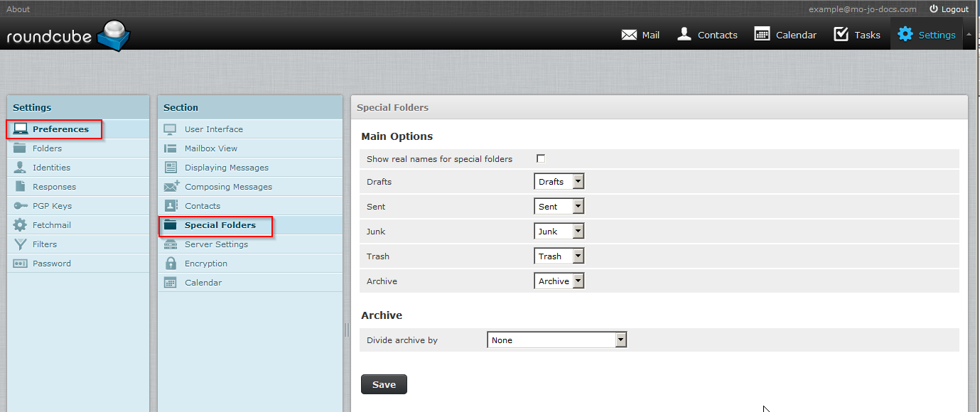Viewport: 980px width, 412px height.
Task: Click the Settings gear icon
Action: (905, 34)
